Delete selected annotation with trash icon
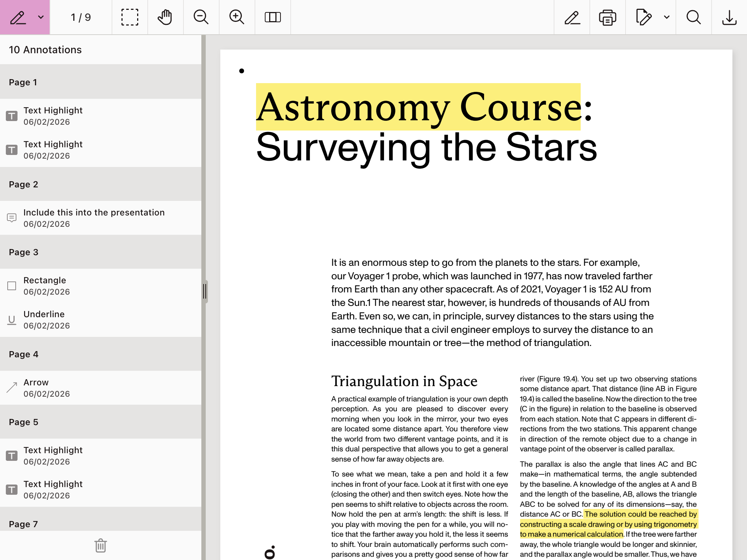The width and height of the screenshot is (747, 560). point(100,545)
